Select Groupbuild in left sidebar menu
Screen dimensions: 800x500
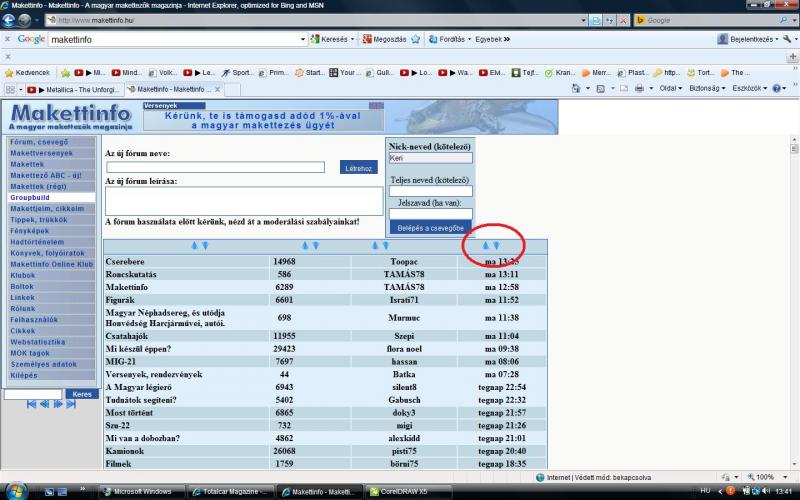(x=30, y=198)
